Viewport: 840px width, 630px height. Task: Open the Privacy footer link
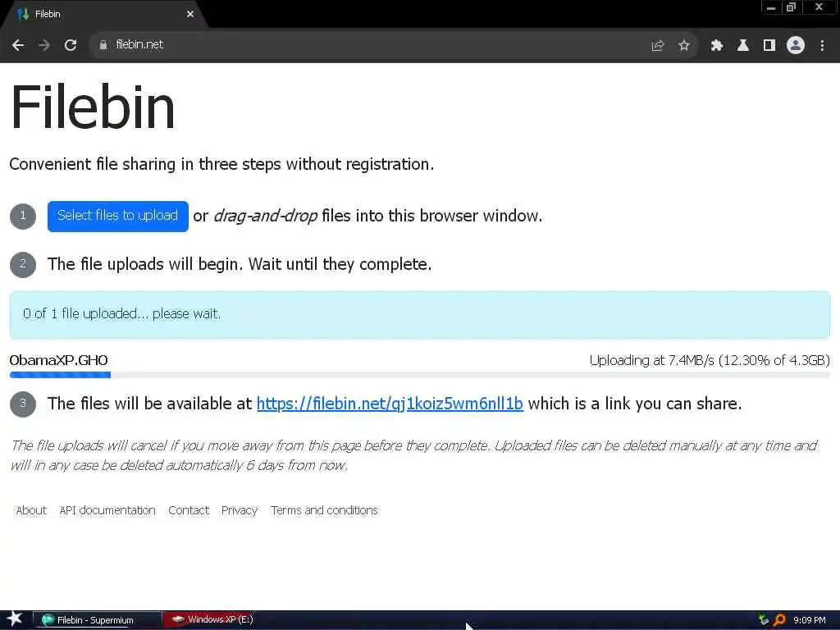[x=240, y=510]
